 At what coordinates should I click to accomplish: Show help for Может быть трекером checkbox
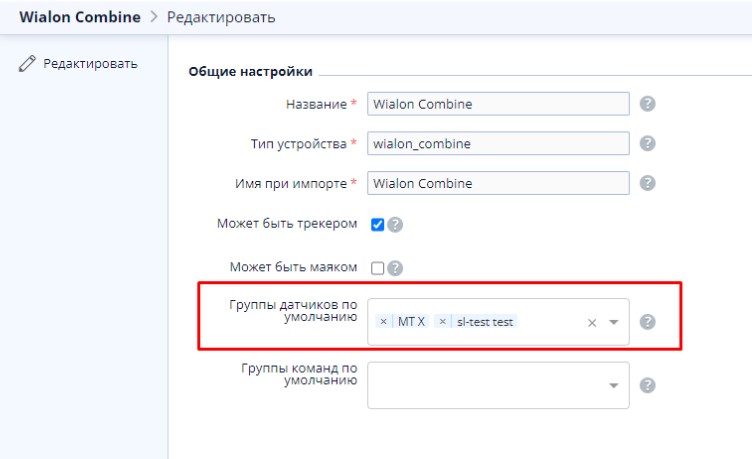[395, 224]
